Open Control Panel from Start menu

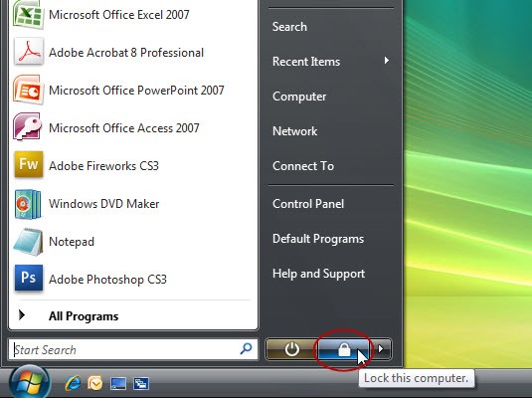pos(308,204)
